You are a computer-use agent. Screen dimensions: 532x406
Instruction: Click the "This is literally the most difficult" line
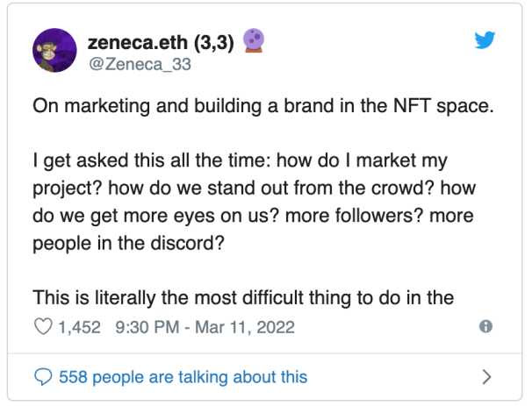coord(242,297)
